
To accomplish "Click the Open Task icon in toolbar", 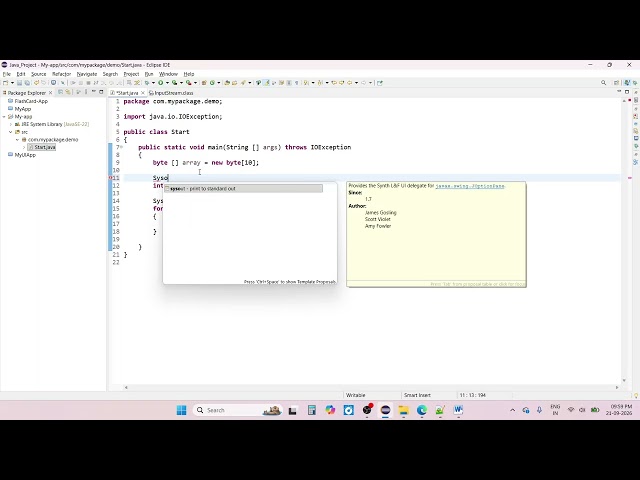I will (x=235, y=83).
